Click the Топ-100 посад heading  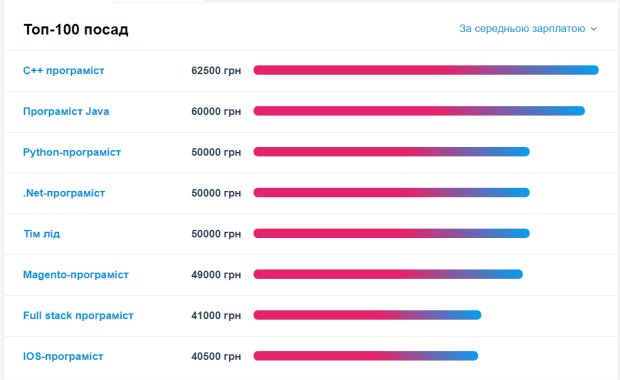coord(76,29)
